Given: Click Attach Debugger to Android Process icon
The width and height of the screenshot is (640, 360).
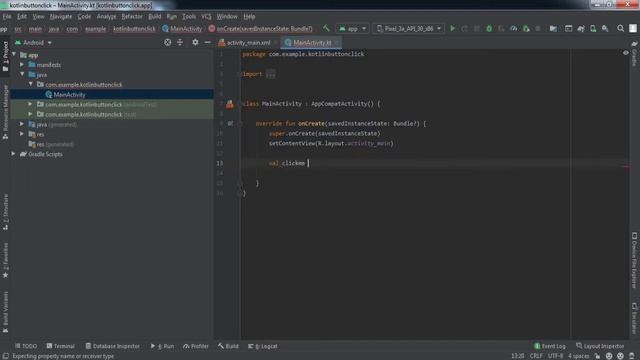Looking at the screenshot, I should coord(526,29).
